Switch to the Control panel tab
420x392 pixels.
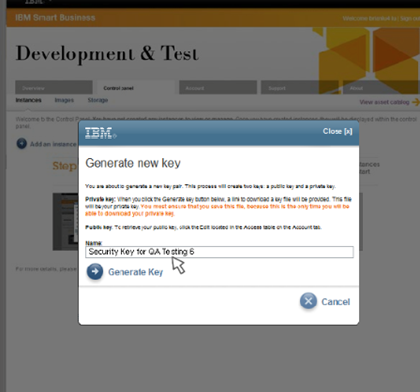coord(135,87)
